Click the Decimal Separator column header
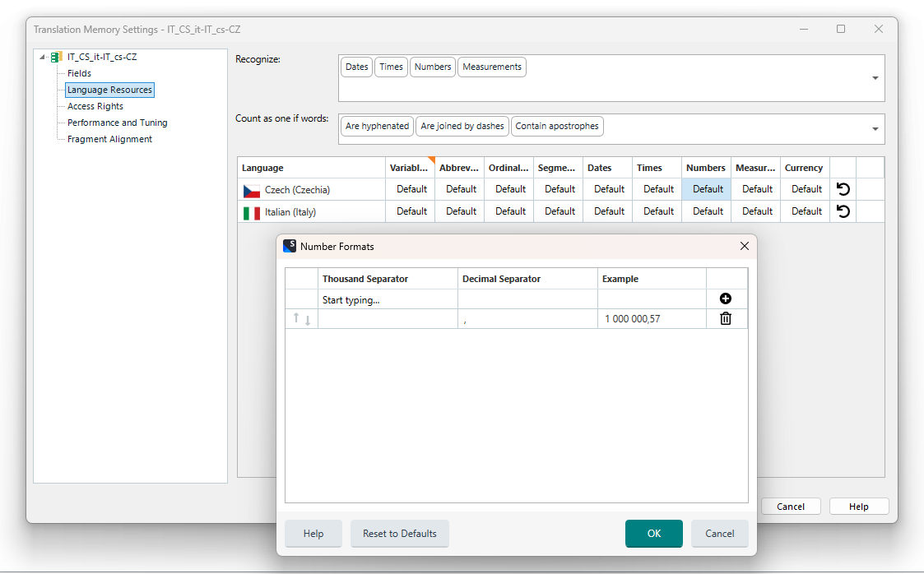The height and width of the screenshot is (574, 924). (527, 279)
